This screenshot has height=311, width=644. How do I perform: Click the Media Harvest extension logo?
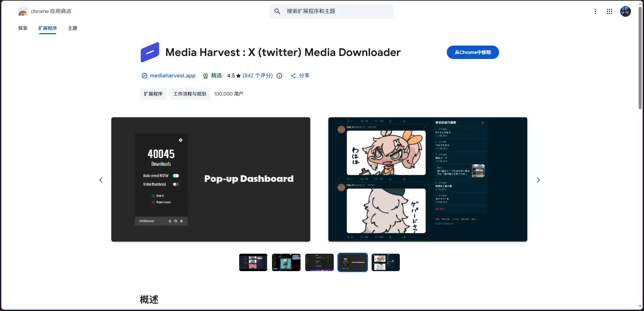click(150, 52)
